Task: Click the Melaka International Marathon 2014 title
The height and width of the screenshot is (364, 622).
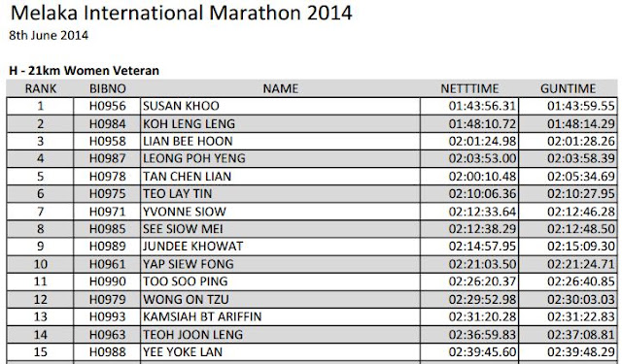Action: coord(182,13)
